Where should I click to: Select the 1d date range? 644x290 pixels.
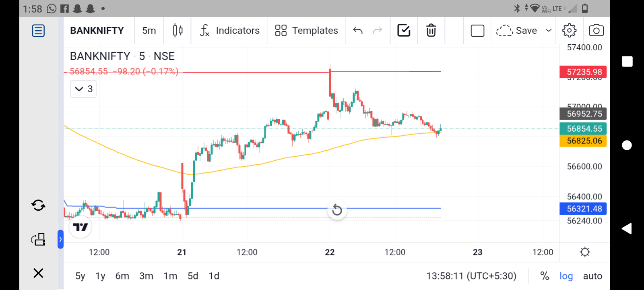pyautogui.click(x=214, y=276)
